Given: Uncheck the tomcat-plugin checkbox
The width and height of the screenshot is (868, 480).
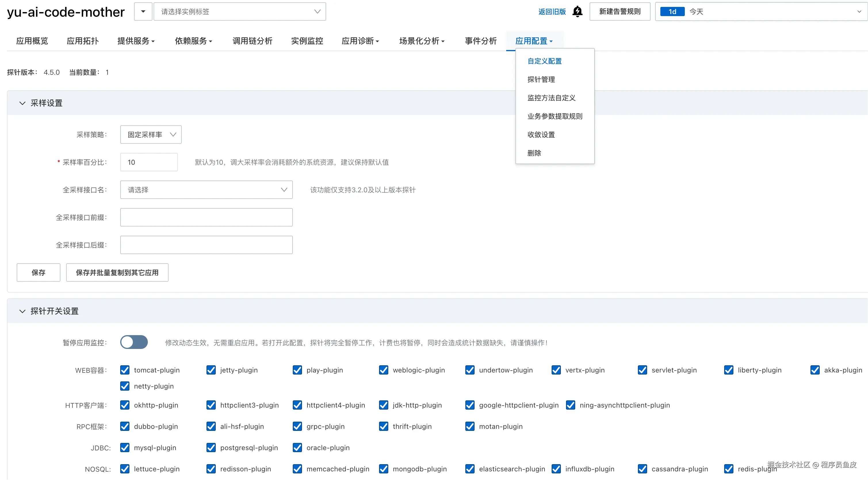Looking at the screenshot, I should tap(125, 370).
